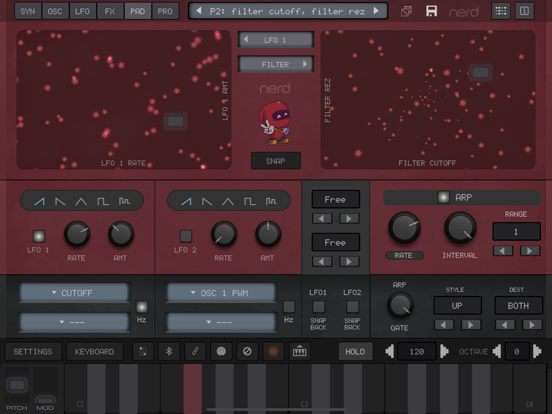Switch to the OSC tab
The image size is (552, 414).
click(55, 11)
